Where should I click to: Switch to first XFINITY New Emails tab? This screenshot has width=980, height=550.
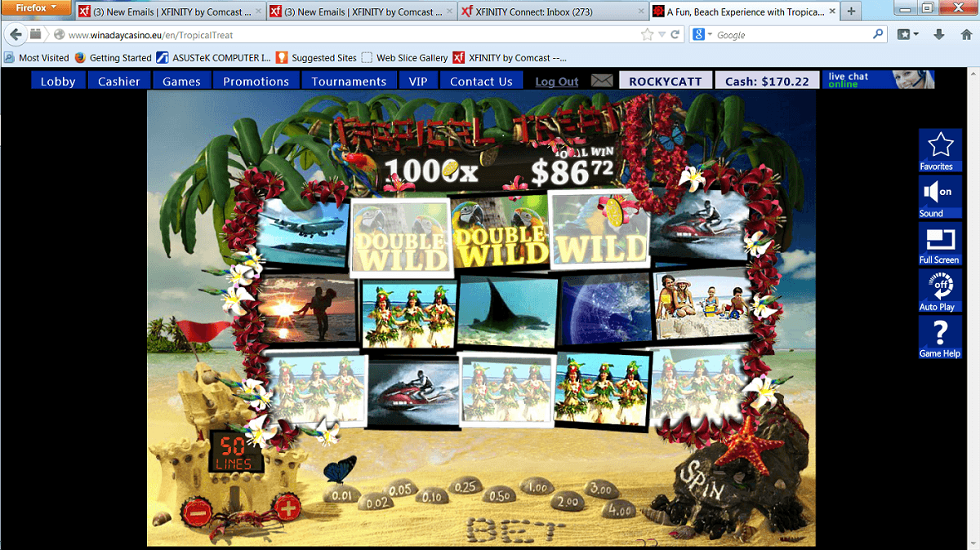tap(169, 11)
